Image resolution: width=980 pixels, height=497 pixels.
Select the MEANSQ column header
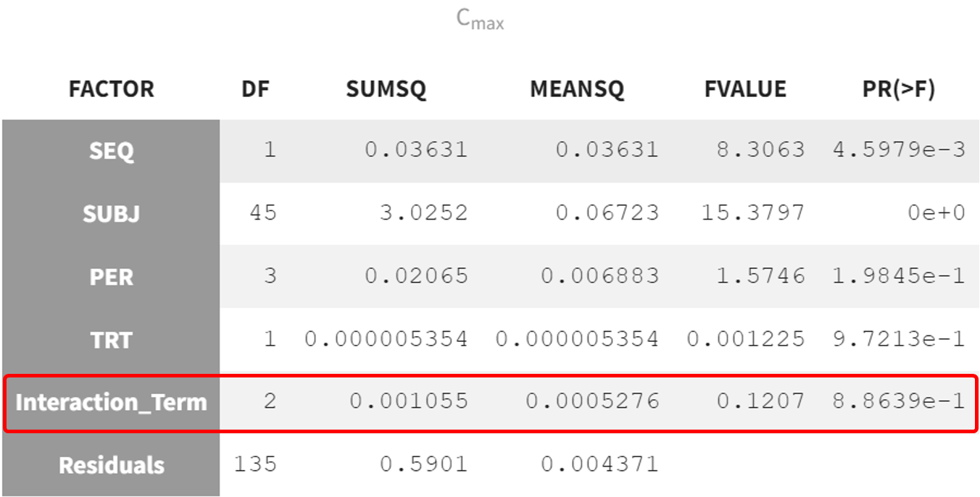(577, 89)
